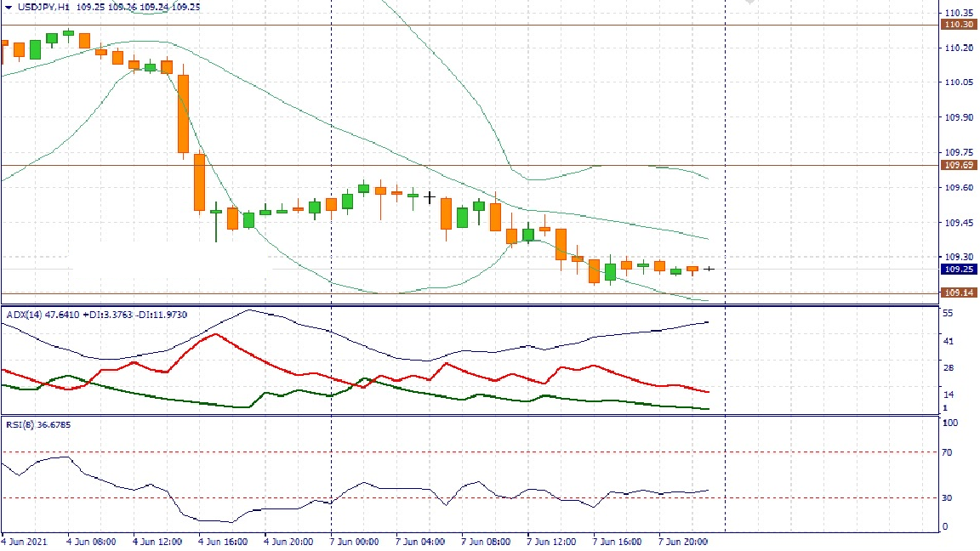This screenshot has height=551, width=980.
Task: Select the 109.69 horizontal level price tag
Action: click(959, 165)
